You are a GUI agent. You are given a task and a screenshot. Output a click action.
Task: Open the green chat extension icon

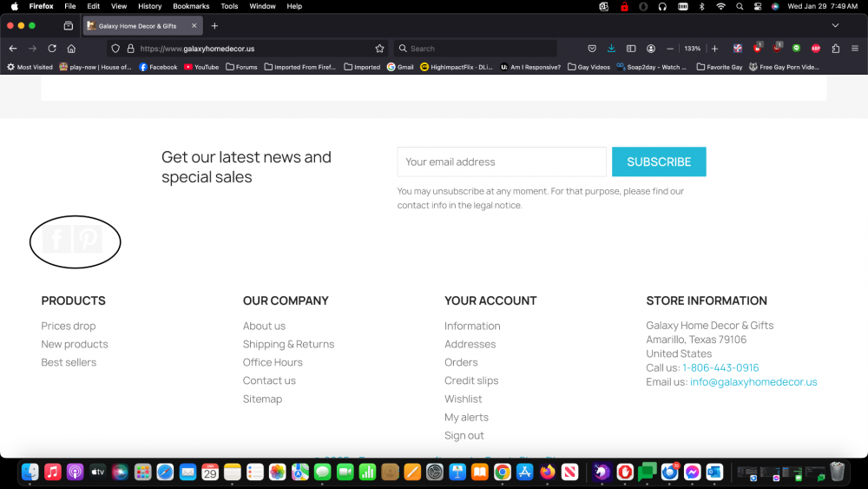pos(796,49)
